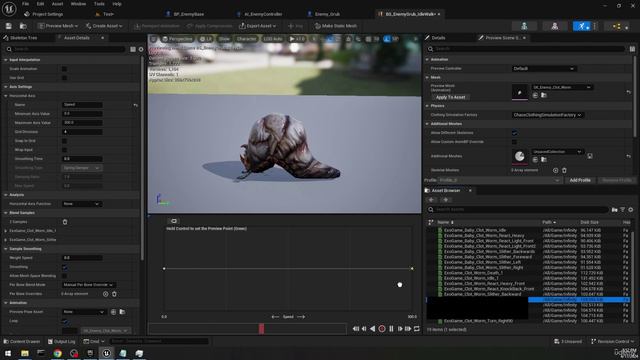Viewport: 640px width, 360px height.
Task: Open the Unreal Engine logo button
Action: click(9, 9)
